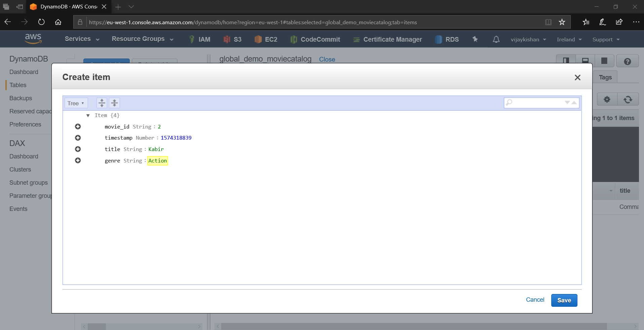
Task: Open the vijaykishan account menu
Action: pos(528,39)
